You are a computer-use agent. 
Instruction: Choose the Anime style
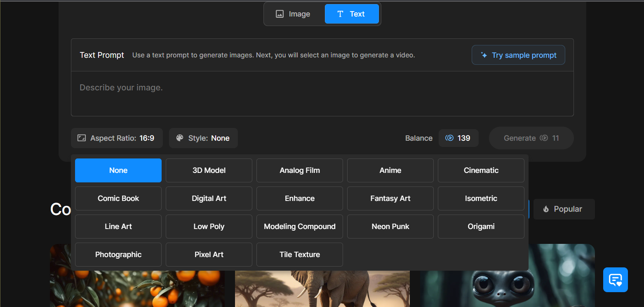[x=390, y=170]
